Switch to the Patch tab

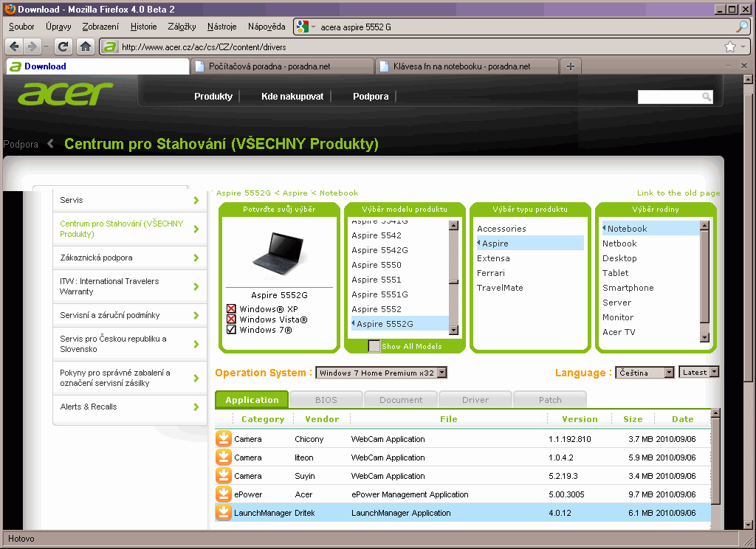[x=550, y=400]
